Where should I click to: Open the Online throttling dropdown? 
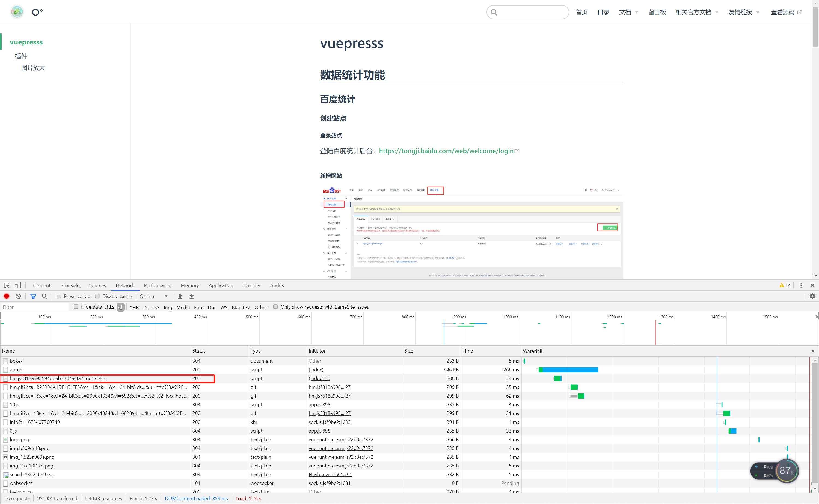(x=153, y=296)
